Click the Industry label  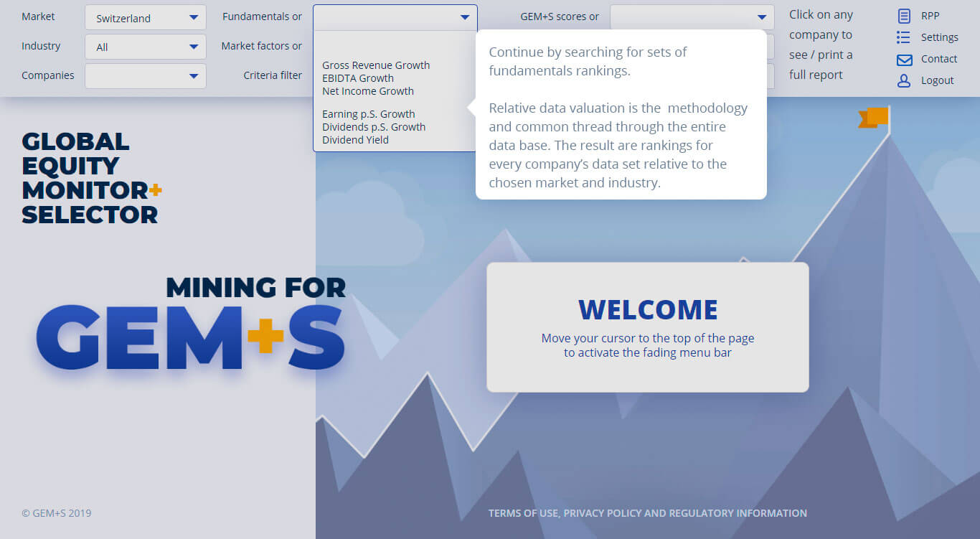pyautogui.click(x=41, y=46)
